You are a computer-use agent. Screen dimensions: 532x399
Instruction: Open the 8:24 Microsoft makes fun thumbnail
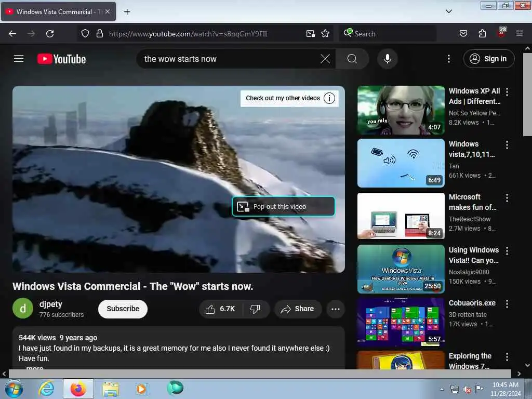click(x=401, y=216)
